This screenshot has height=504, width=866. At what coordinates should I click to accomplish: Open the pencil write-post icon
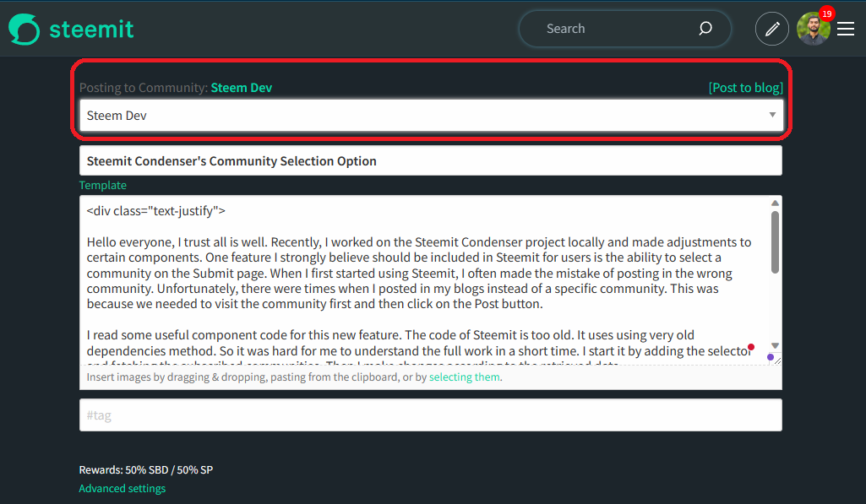(772, 29)
